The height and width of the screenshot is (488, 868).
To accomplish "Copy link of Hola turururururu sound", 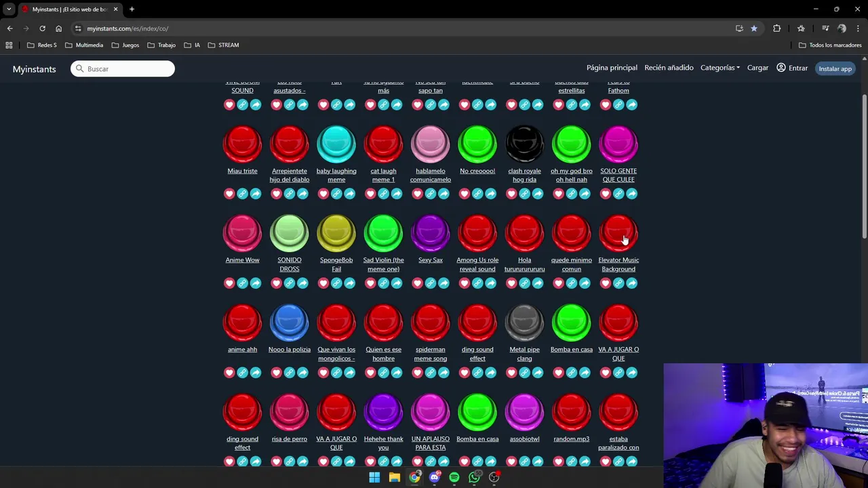I will [x=524, y=283].
